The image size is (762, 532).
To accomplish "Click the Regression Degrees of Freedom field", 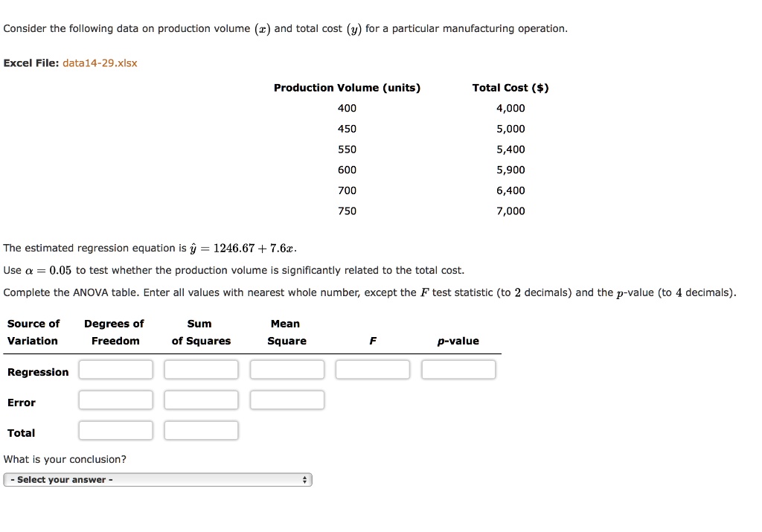I will (x=115, y=369).
